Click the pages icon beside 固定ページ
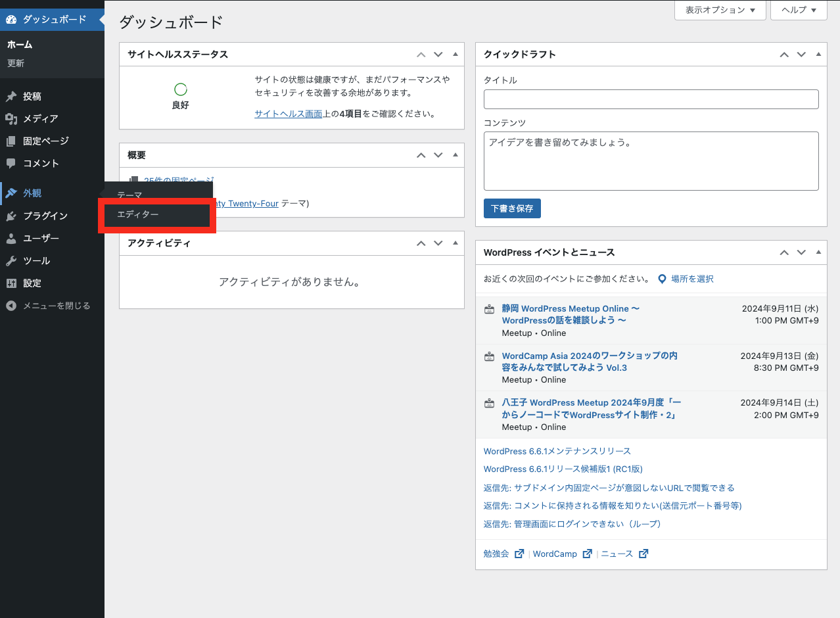840x618 pixels. pos(11,141)
